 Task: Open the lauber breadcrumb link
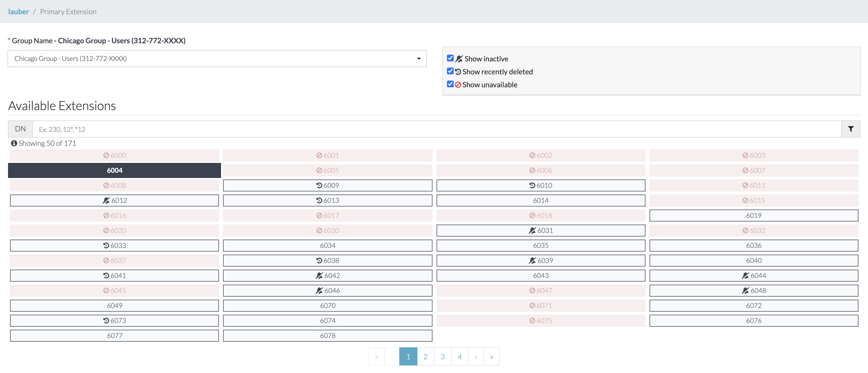[x=19, y=12]
